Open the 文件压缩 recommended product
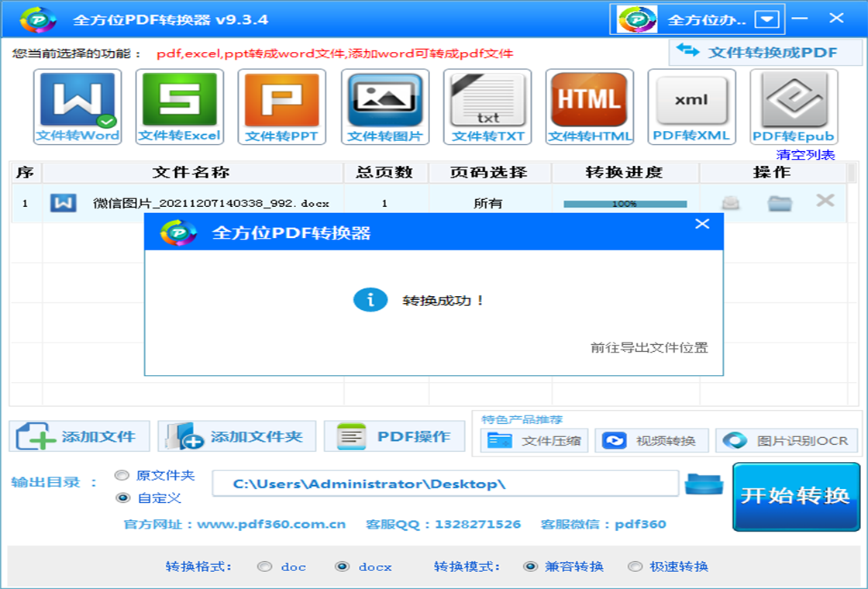Screen dimensions: 868x589 (x=534, y=441)
